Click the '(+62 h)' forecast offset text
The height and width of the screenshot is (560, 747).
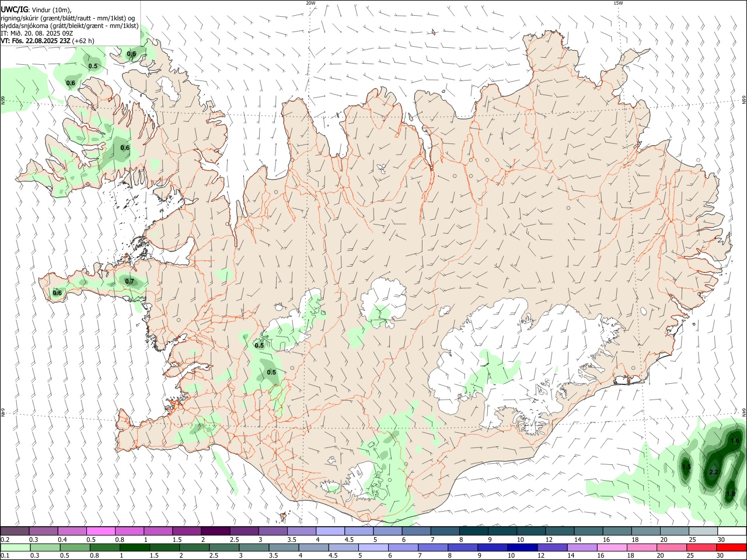83,41
